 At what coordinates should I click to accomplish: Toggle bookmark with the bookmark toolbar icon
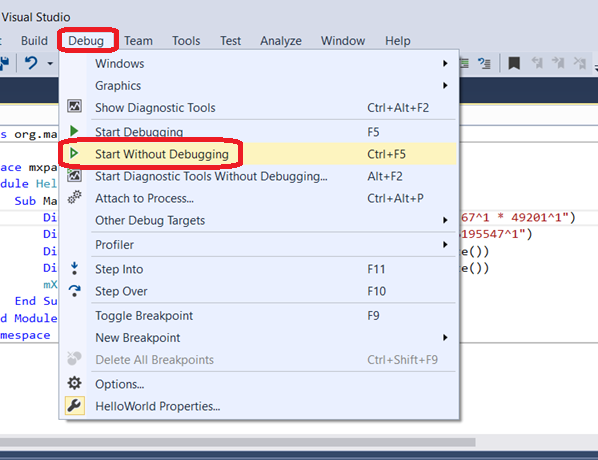point(514,63)
